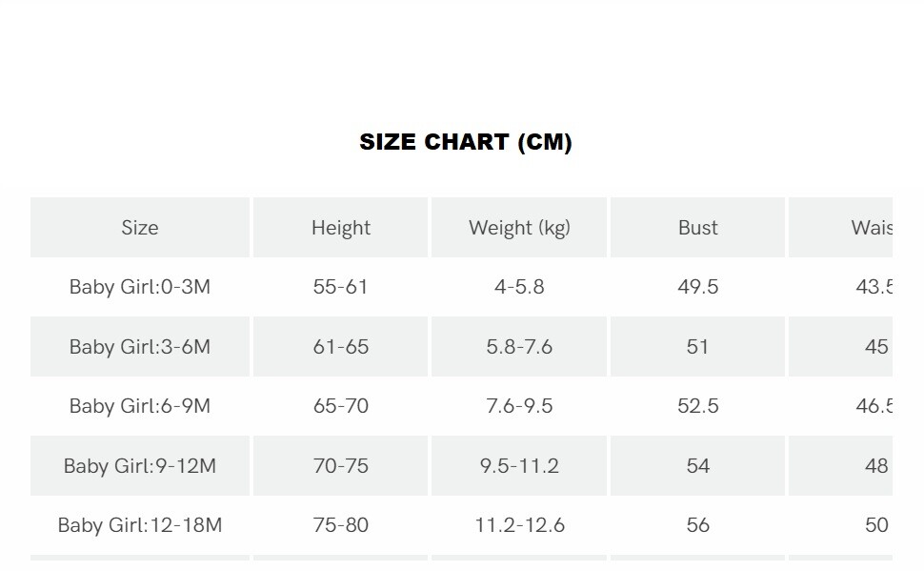Click the SIZE CHART (CM) heading
Screen dimensions: 924x571
465,142
